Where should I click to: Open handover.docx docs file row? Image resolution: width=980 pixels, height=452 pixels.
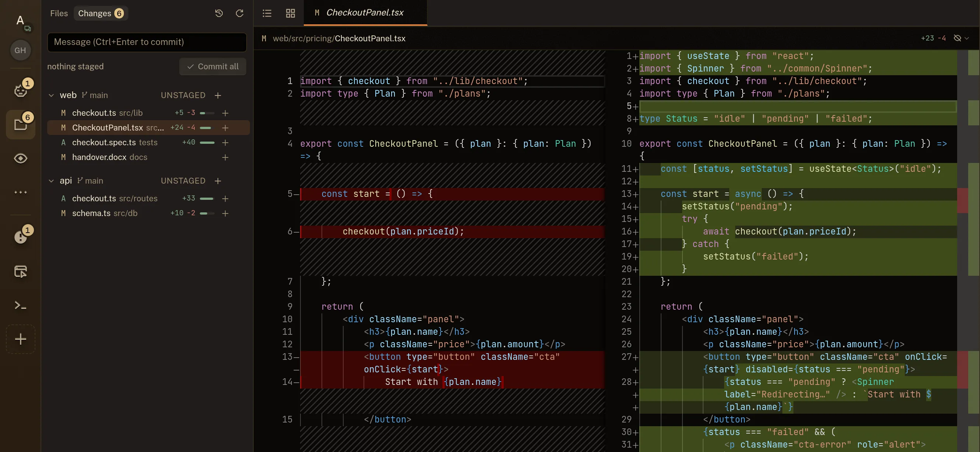tap(148, 157)
